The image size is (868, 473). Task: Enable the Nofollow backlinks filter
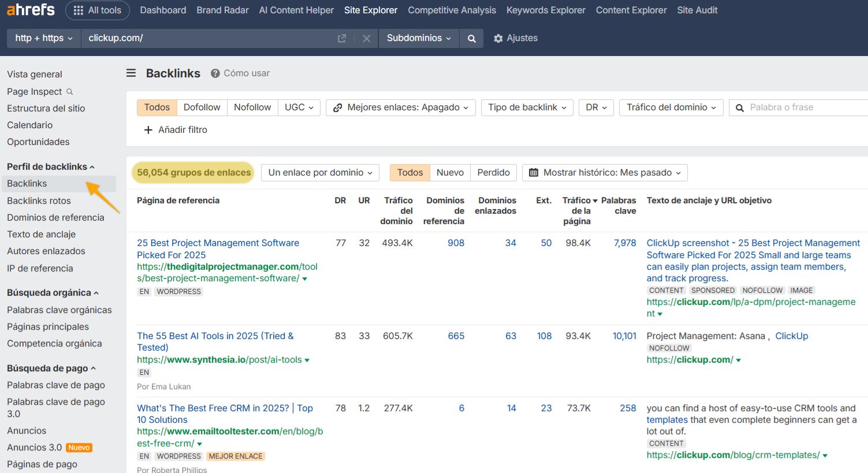pos(252,107)
